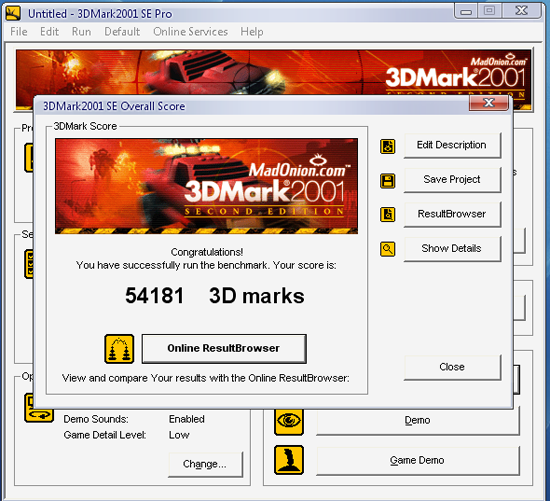The image size is (550, 501).
Task: Close the 3DMark2001 SE Pro main window
Action: (x=522, y=11)
